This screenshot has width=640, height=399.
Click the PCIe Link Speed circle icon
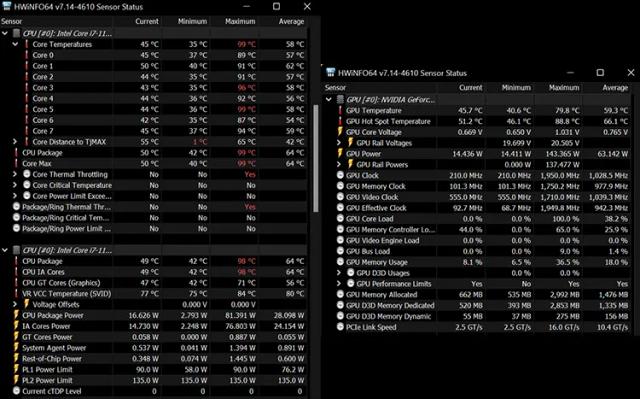coord(340,327)
